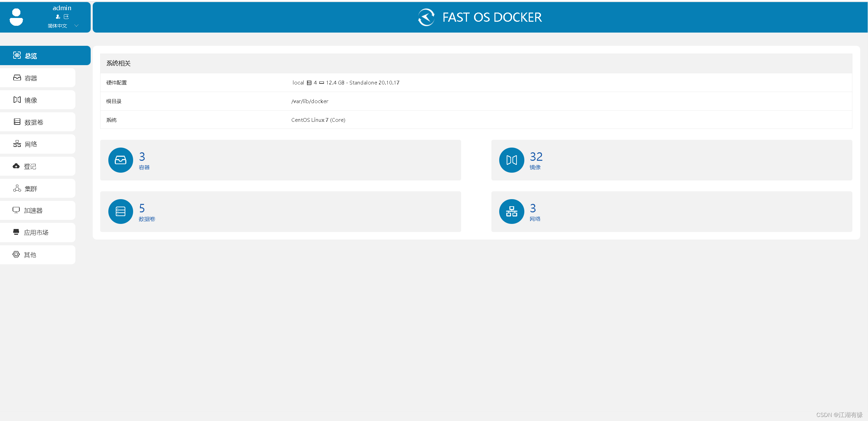
Task: Click the logout arrow icon
Action: (x=66, y=17)
